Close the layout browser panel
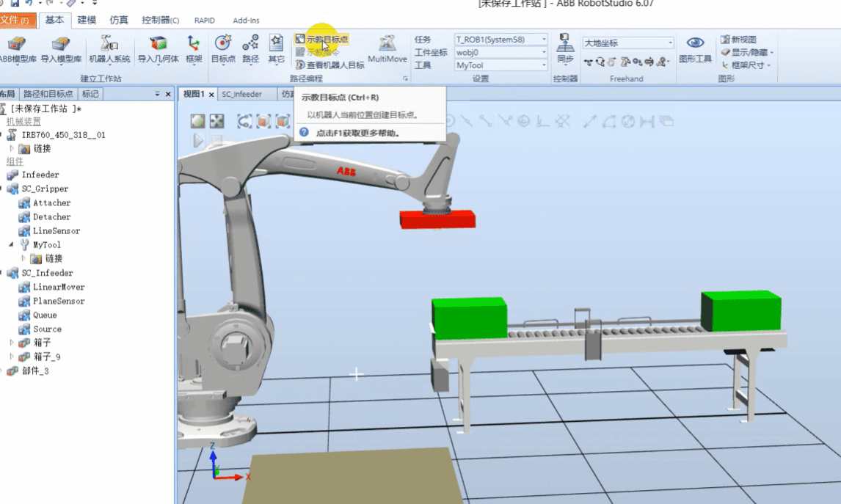The height and width of the screenshot is (504, 841). pos(168,94)
